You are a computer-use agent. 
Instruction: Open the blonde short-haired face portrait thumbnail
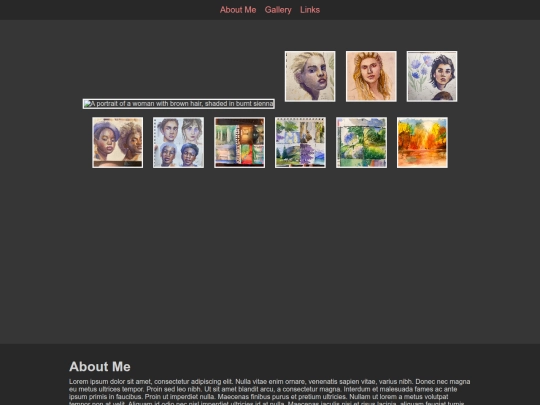[310, 76]
